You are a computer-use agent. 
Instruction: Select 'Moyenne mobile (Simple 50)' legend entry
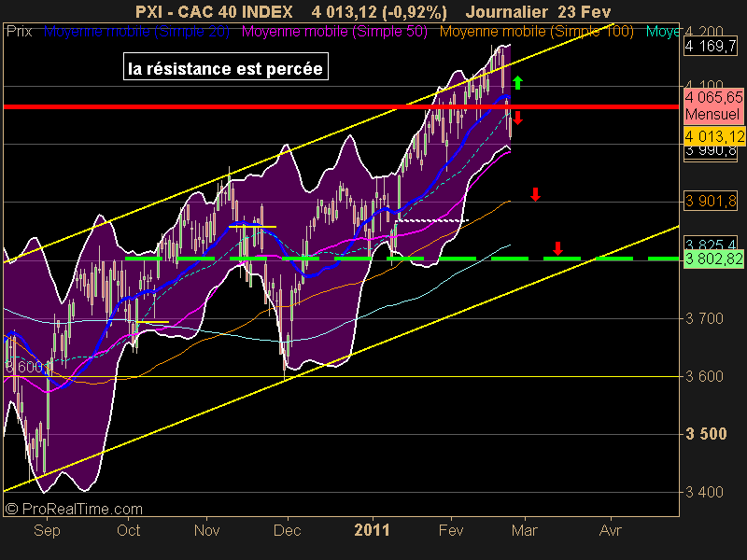(x=334, y=32)
